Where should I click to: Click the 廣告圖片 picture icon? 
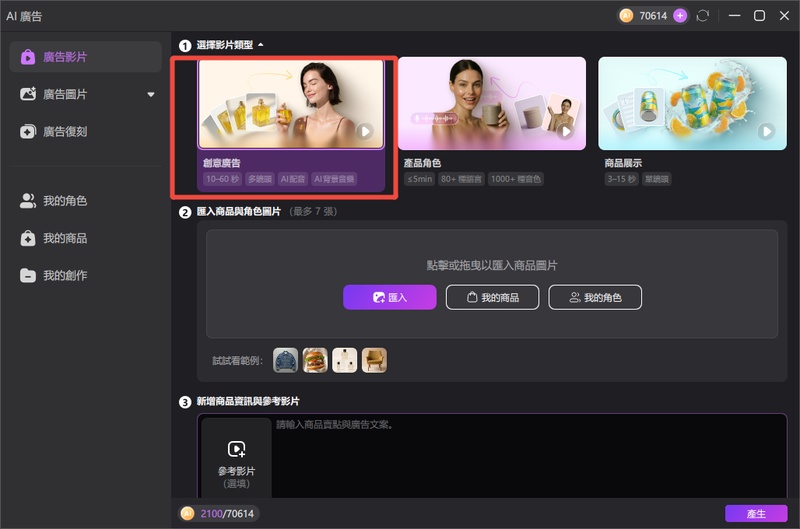click(28, 94)
